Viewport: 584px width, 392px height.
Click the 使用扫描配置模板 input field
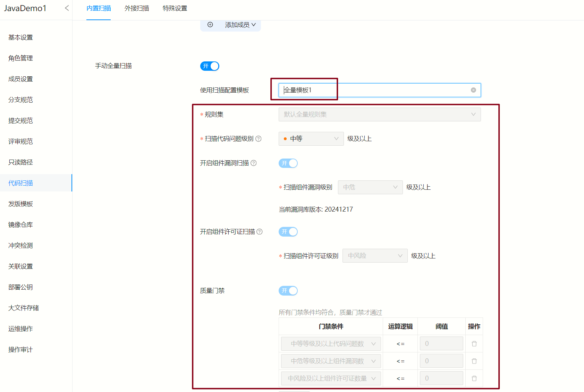click(380, 90)
